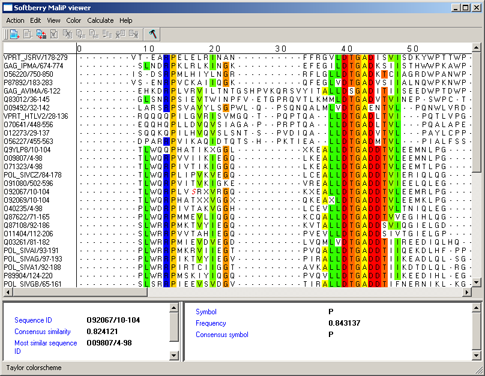Select sequence row POL_SIVAG/97-193
The image size is (485, 376).
coord(33,259)
